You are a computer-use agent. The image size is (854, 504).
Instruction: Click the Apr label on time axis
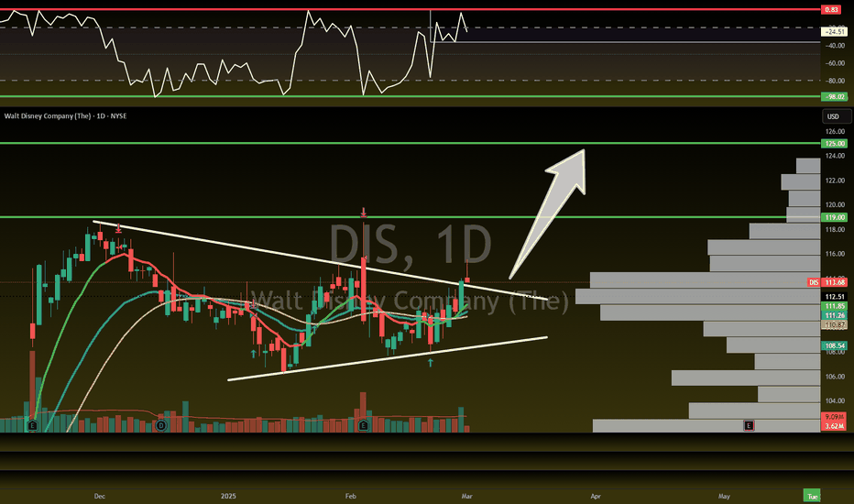(x=596, y=496)
